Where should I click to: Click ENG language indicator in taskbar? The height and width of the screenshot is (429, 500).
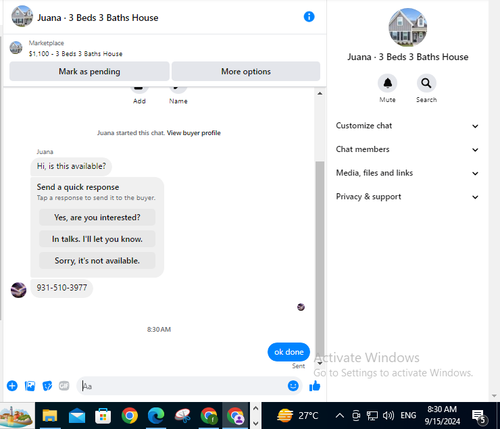pyautogui.click(x=408, y=415)
